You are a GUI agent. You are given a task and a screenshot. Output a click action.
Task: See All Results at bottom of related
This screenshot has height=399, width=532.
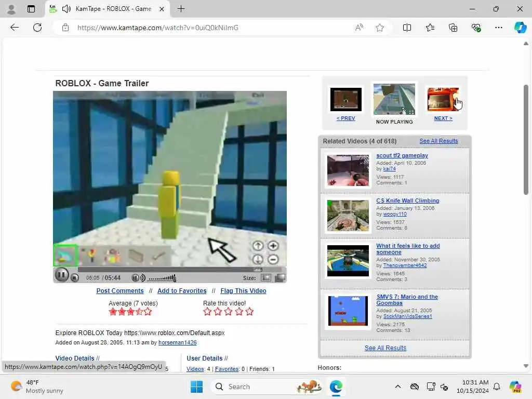click(x=385, y=348)
